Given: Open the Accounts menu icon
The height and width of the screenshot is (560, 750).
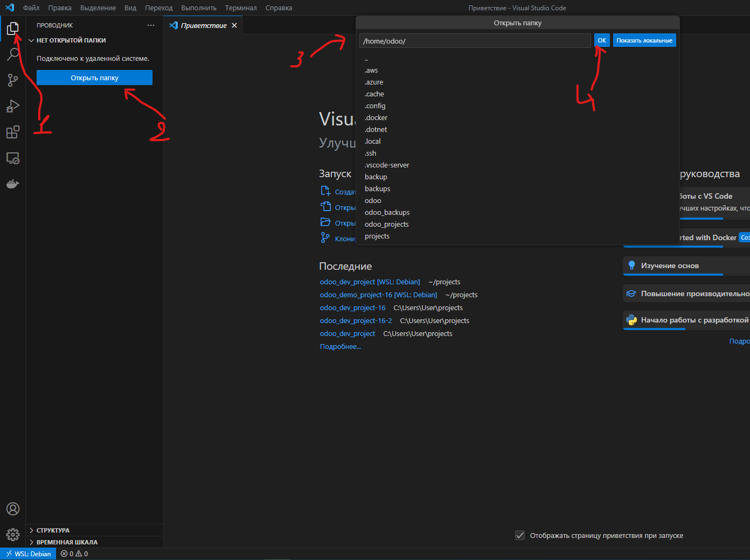Looking at the screenshot, I should pos(13,509).
